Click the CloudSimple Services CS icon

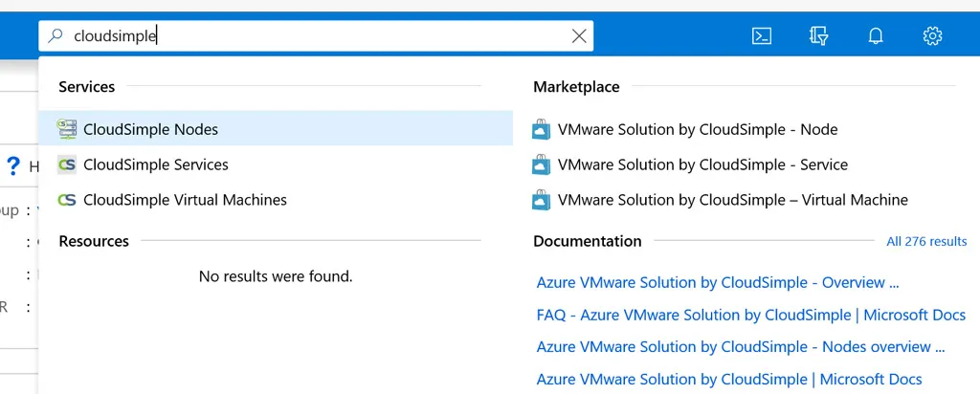[66, 164]
